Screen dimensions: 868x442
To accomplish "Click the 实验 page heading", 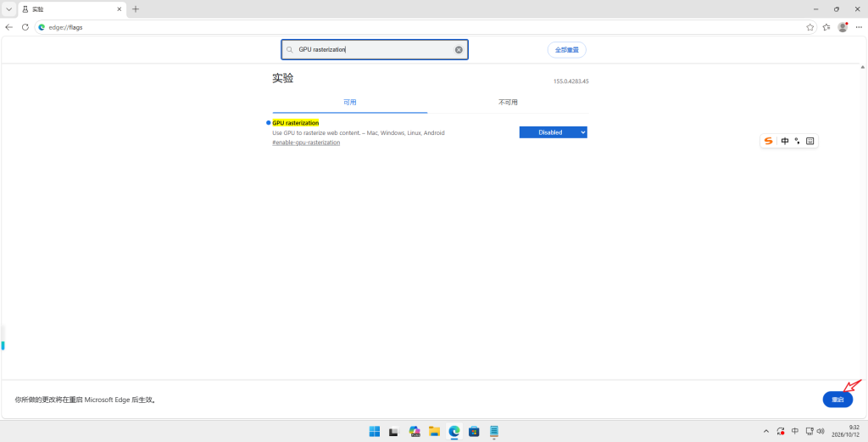I will point(283,78).
